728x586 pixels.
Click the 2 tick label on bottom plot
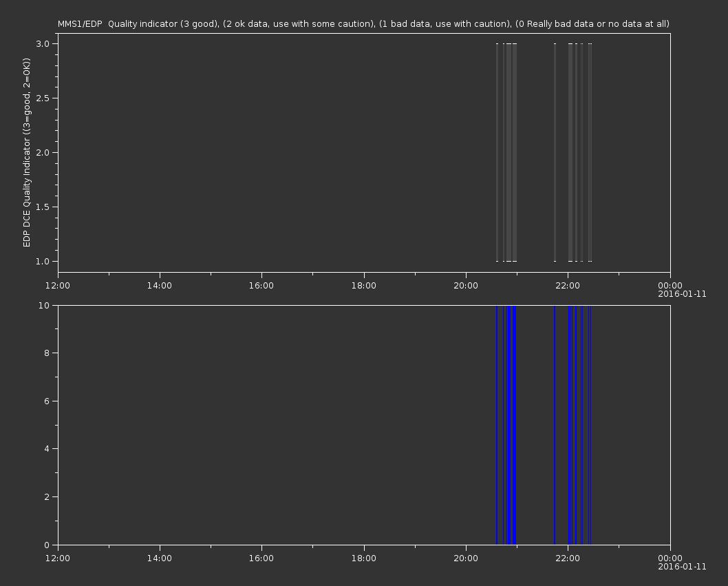point(47,496)
